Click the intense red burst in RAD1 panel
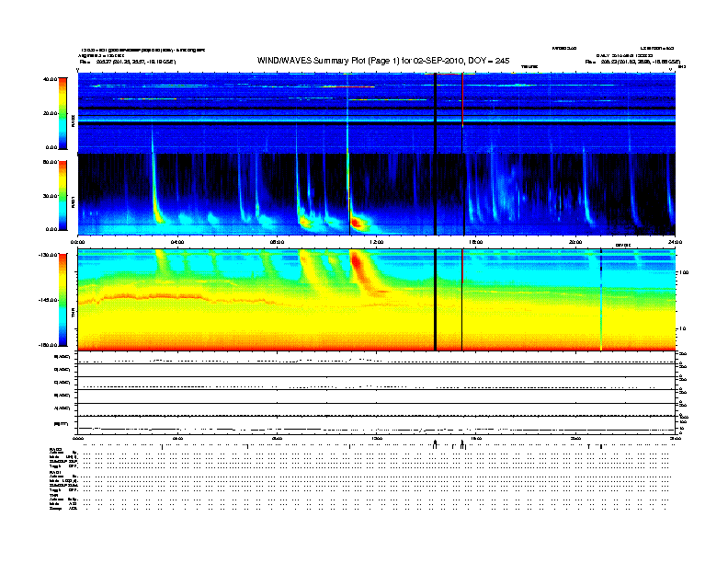728x563 pixels. coord(357,223)
